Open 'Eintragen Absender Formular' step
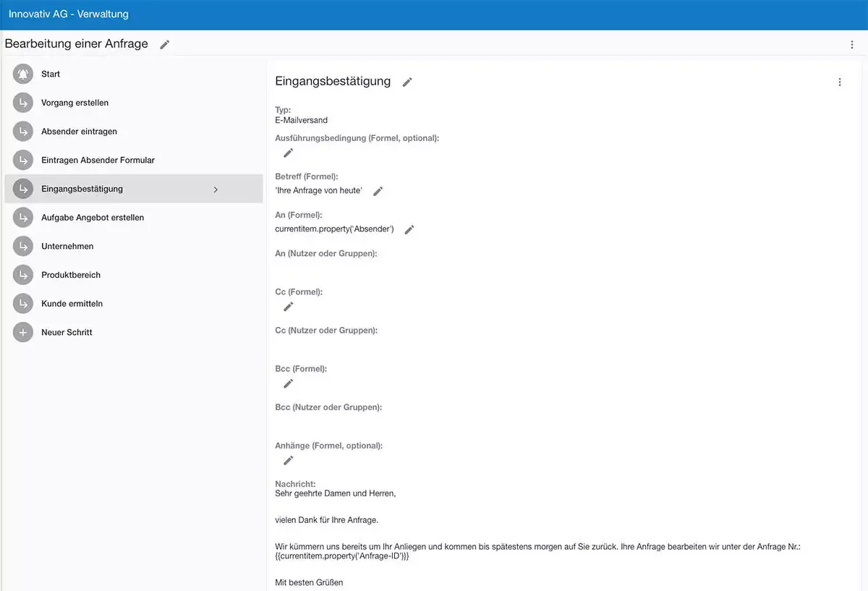 coord(98,160)
